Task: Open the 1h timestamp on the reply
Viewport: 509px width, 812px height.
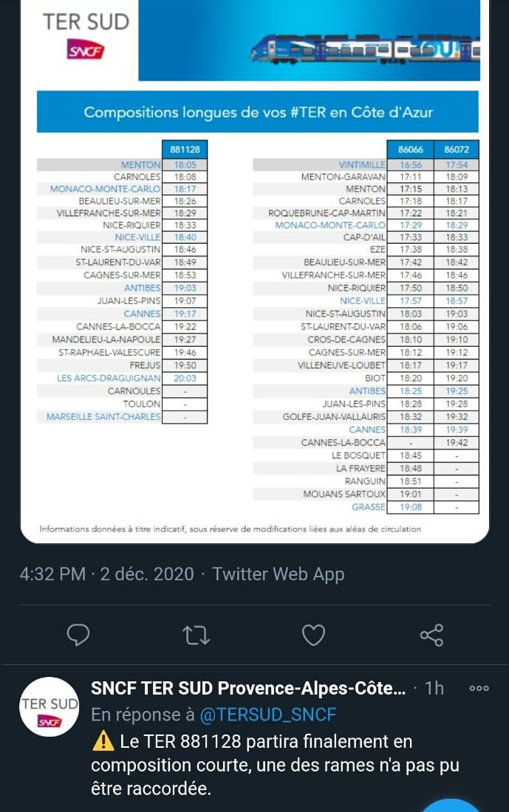Action: (434, 688)
